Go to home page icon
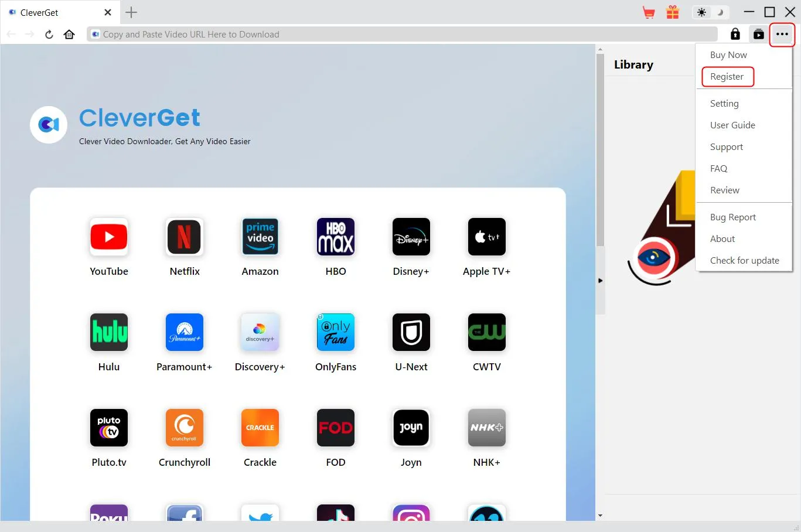Image resolution: width=801 pixels, height=532 pixels. click(69, 35)
